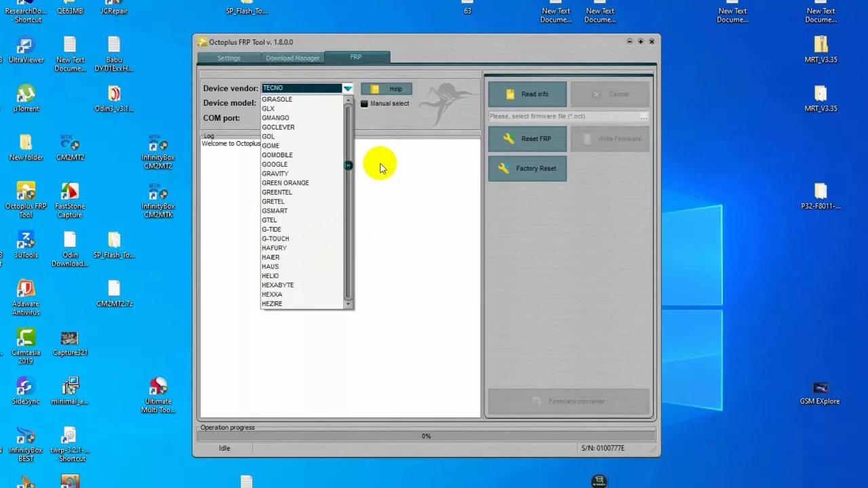Open the µTorrent desktop icon
Screen dimensions: 868x488
(26, 99)
